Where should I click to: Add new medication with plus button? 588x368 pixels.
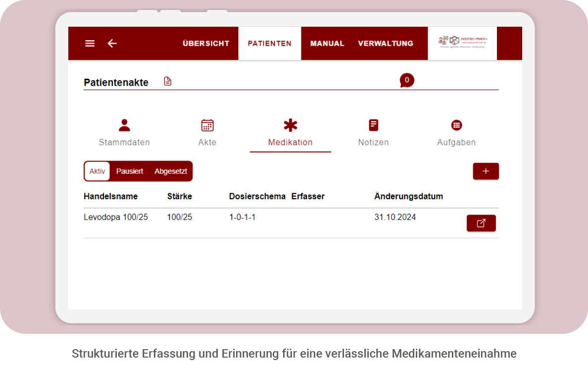point(486,171)
